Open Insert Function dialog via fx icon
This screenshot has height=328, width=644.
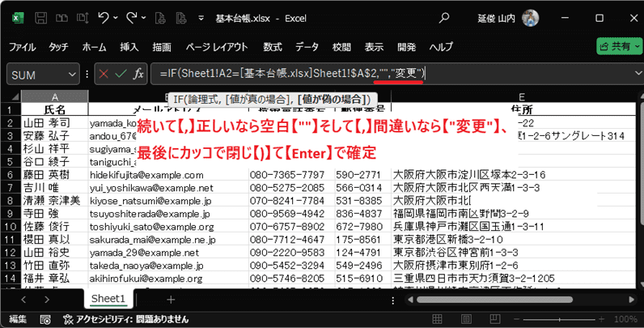(138, 74)
